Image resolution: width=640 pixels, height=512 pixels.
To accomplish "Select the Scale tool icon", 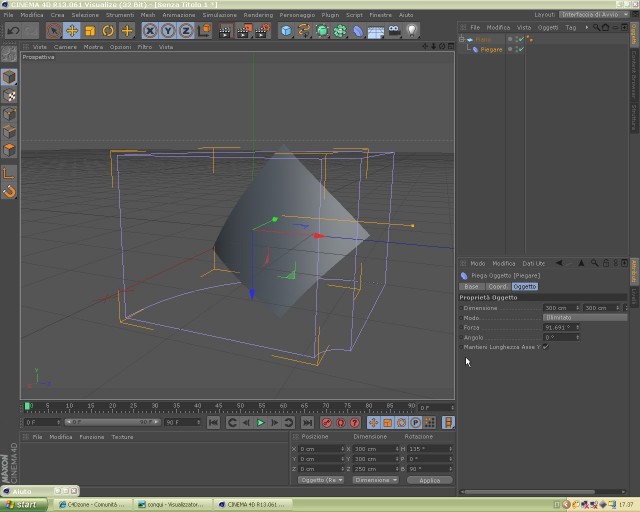I will point(90,31).
